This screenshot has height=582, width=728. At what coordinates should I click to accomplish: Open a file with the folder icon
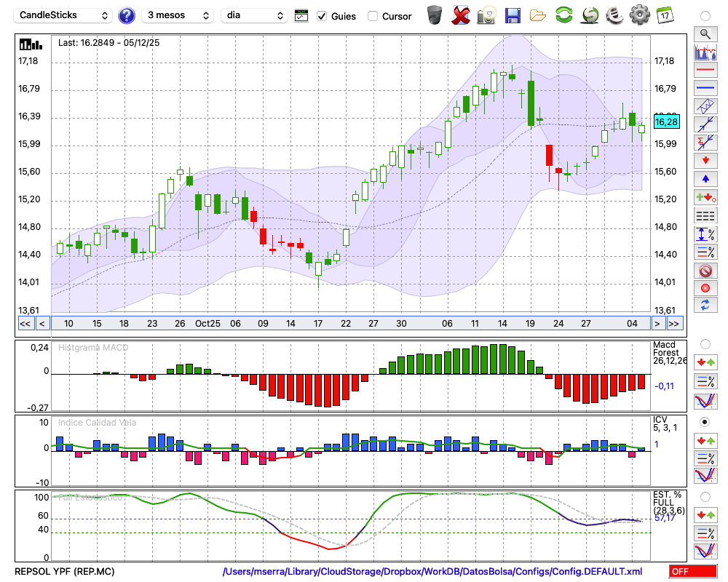click(538, 16)
